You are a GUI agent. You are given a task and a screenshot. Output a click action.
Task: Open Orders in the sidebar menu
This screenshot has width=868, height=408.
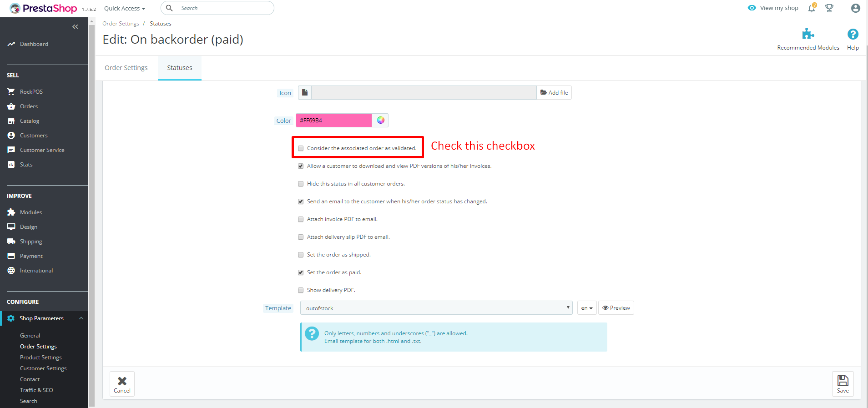29,106
